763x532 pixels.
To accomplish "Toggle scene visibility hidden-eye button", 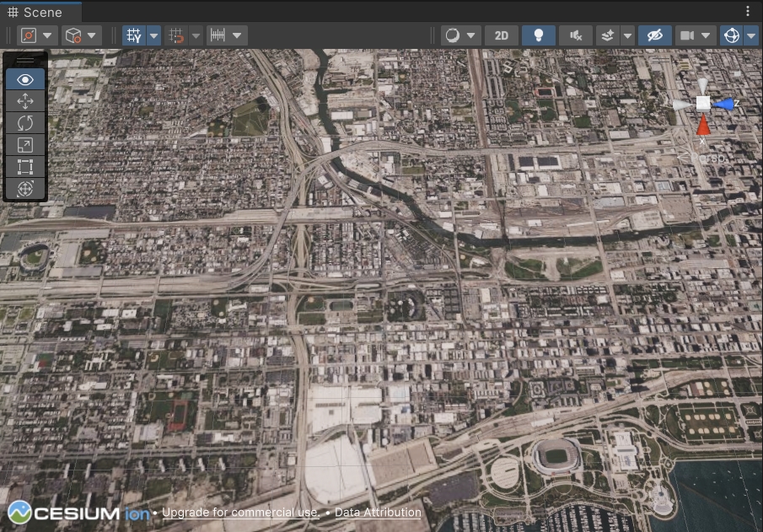I will tap(654, 35).
